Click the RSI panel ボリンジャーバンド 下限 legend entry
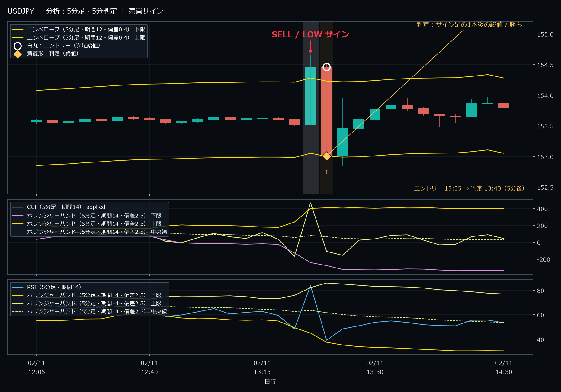Viewport: 561px width, 392px height. (x=87, y=295)
